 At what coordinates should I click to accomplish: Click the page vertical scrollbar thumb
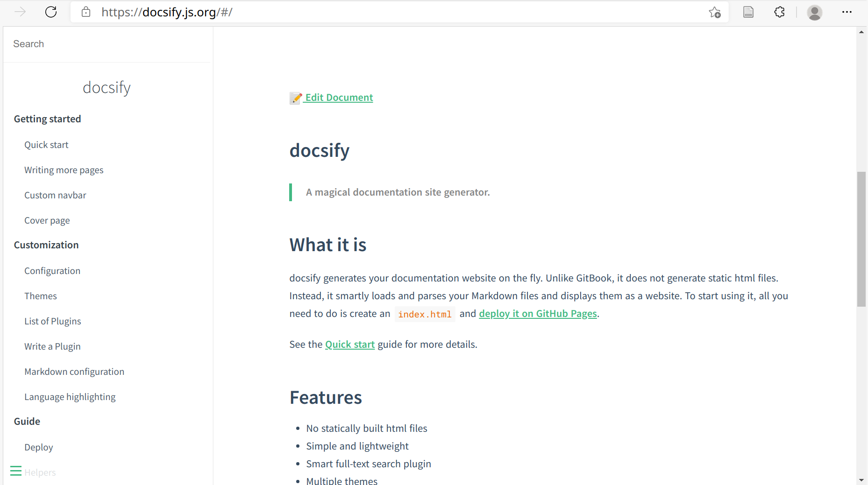coord(861,239)
